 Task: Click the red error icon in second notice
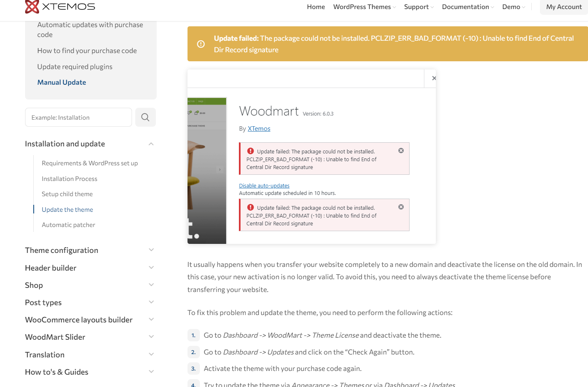(250, 207)
